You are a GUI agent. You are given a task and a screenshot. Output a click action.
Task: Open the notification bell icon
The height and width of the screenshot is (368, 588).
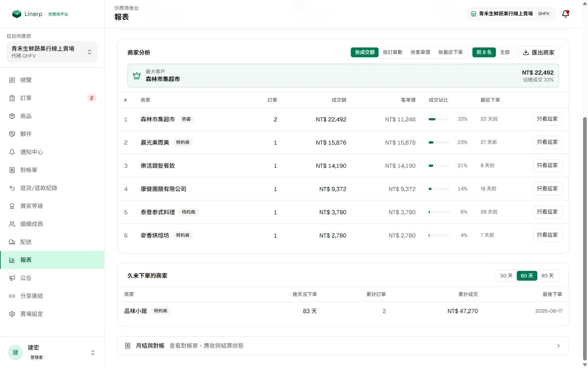(x=566, y=14)
